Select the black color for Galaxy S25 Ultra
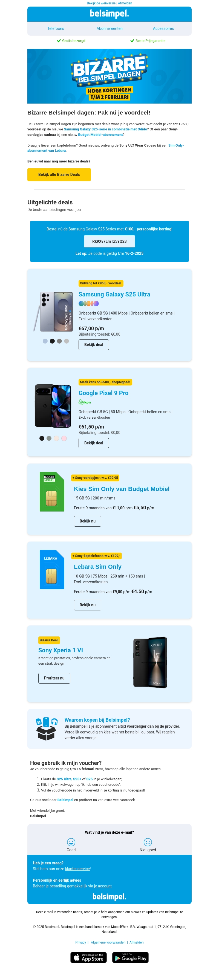The height and width of the screenshot is (980, 219). [x=52, y=341]
